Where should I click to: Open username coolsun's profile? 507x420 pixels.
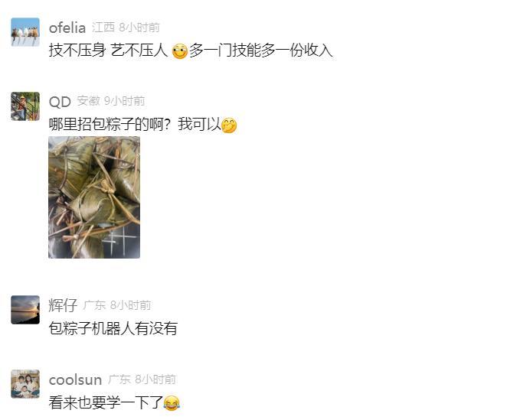point(75,379)
